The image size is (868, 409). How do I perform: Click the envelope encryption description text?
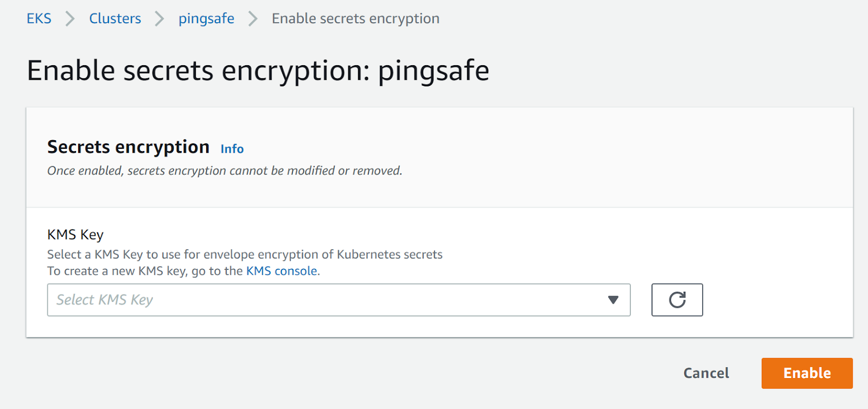click(245, 254)
